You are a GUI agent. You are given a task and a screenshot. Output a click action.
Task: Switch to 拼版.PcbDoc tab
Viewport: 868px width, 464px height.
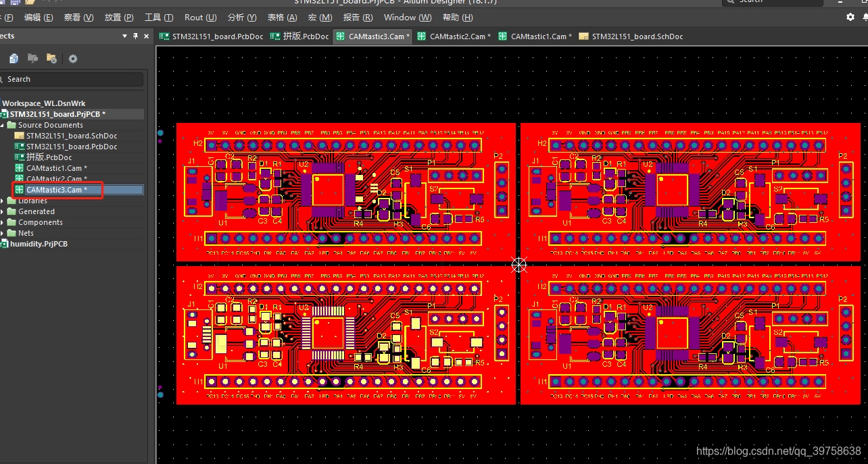point(299,36)
